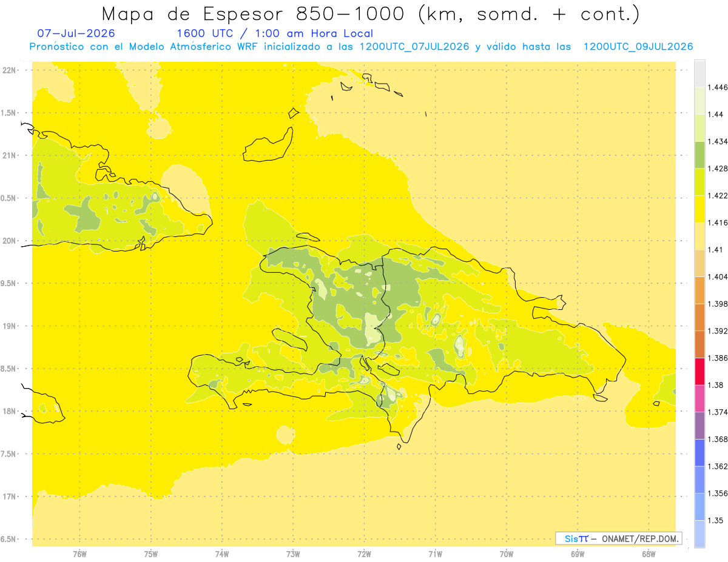This screenshot has width=728, height=562.
Task: Click the '73W' longitude label
Action: point(293,554)
